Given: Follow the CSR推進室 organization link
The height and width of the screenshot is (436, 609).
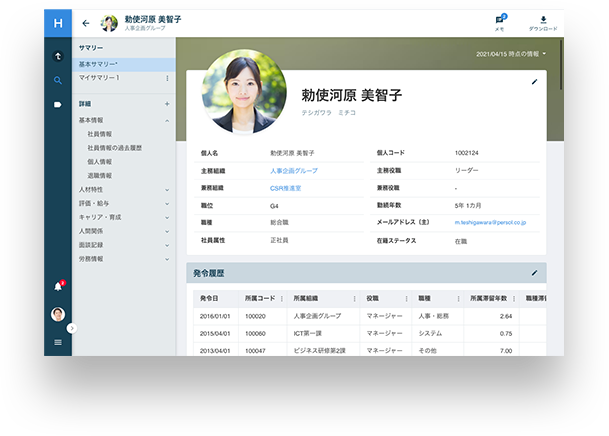Looking at the screenshot, I should pos(285,188).
